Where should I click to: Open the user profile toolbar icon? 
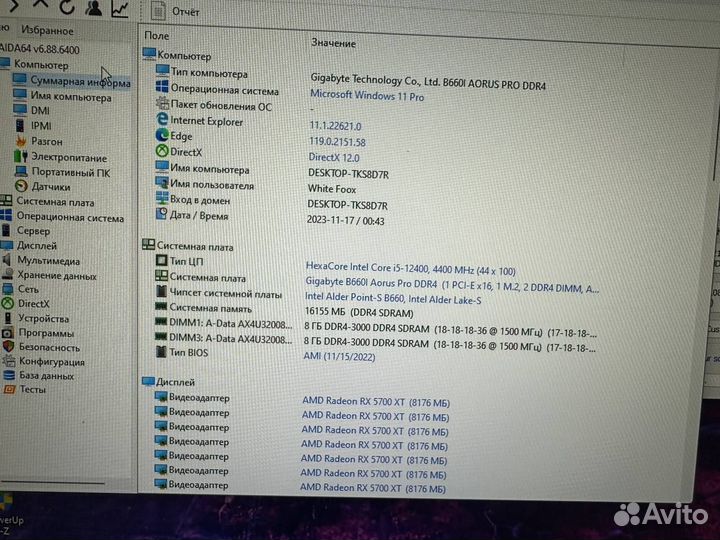point(94,7)
